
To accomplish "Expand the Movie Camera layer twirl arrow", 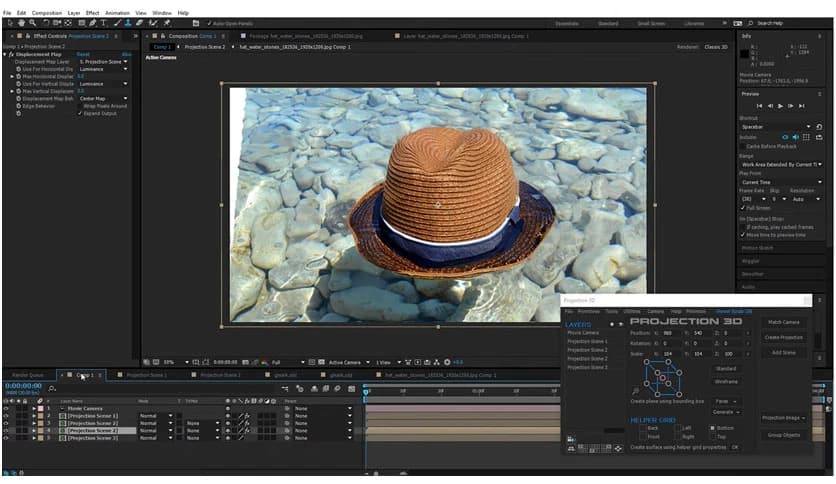I will point(34,408).
